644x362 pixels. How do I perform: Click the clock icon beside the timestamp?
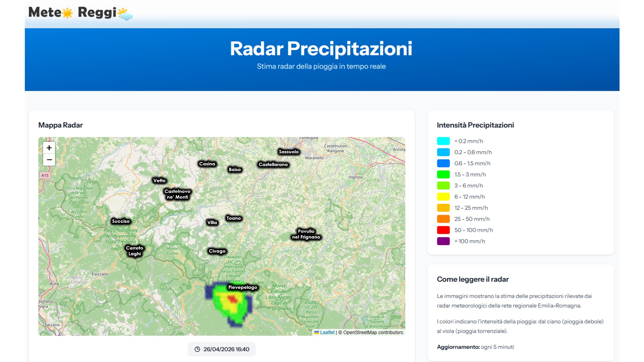197,349
